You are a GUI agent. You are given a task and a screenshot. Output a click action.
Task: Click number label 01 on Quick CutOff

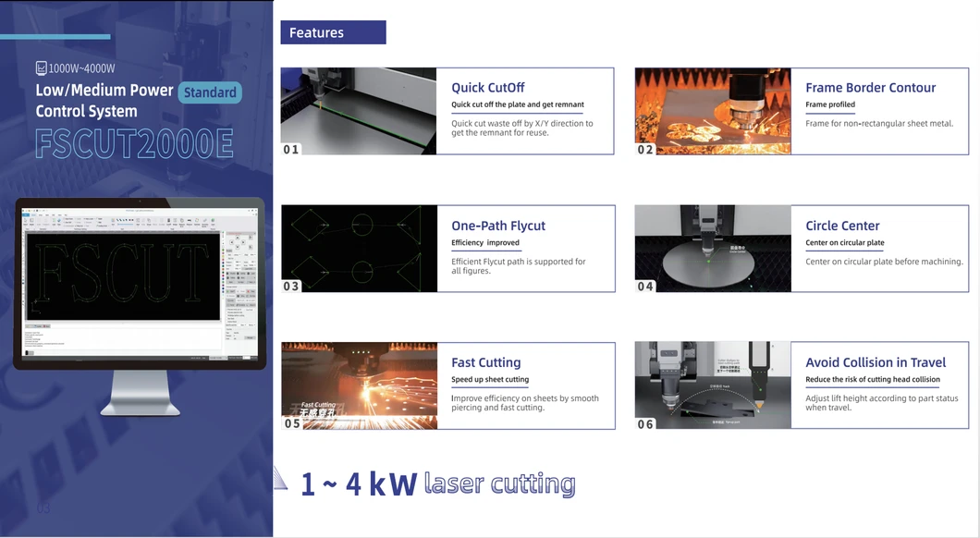pyautogui.click(x=291, y=150)
